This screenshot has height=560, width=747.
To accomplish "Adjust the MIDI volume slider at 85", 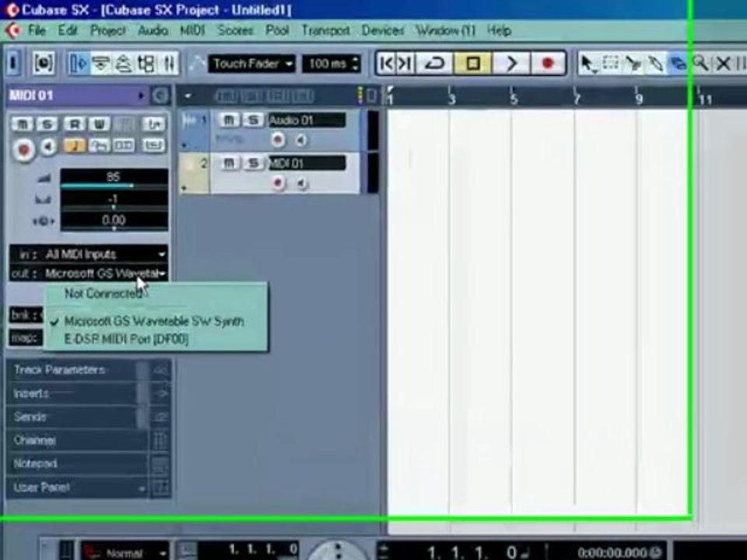I will point(114,179).
